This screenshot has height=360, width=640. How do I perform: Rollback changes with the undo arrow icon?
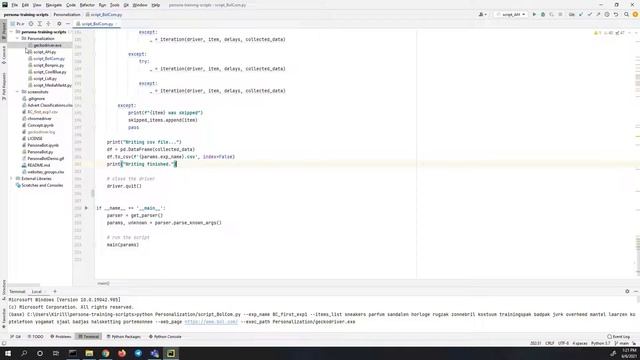click(x=616, y=14)
